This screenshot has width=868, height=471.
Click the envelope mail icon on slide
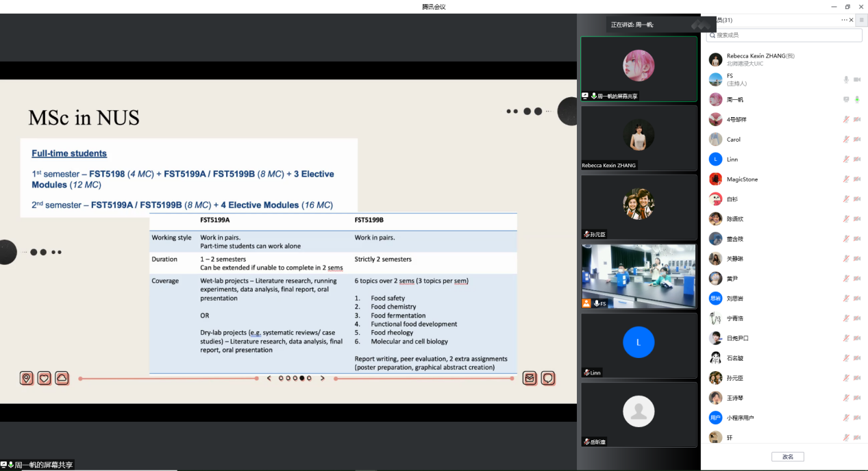(530, 378)
